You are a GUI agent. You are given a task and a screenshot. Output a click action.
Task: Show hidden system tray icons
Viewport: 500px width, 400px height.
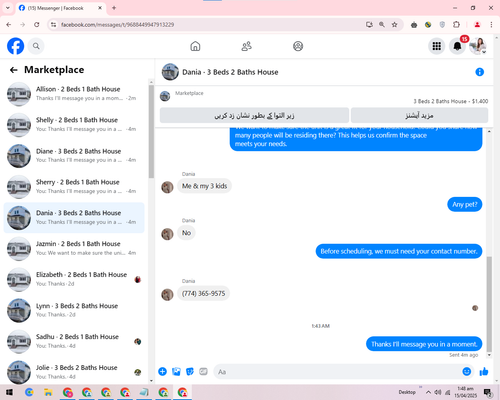[x=428, y=392]
